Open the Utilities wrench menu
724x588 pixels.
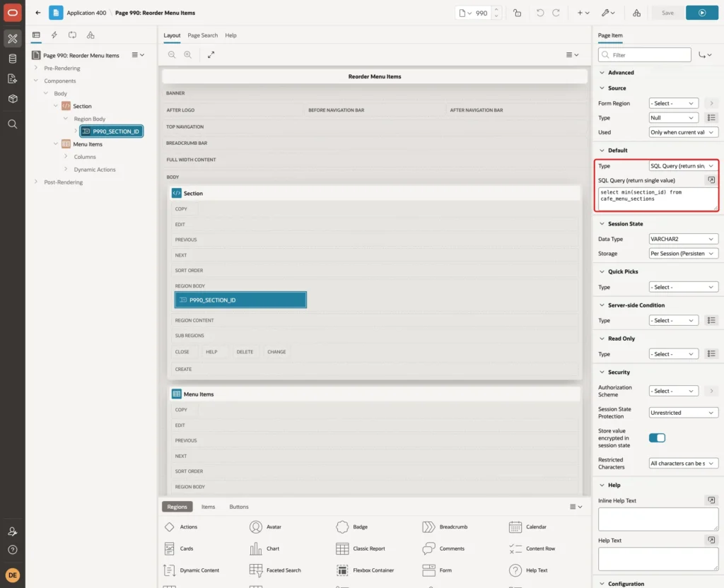click(608, 13)
